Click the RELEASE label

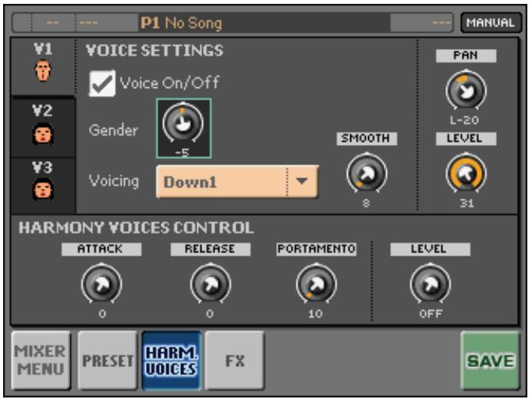coord(211,249)
